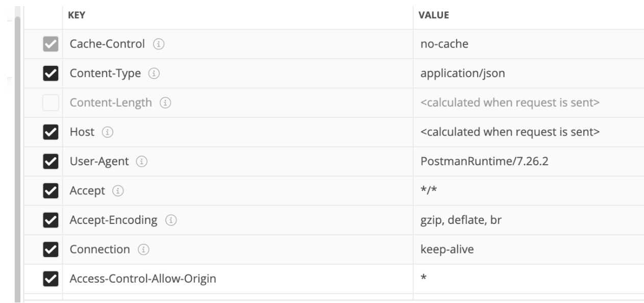644x303 pixels.
Task: Click the gzip, deflate, br value
Action: tap(461, 220)
